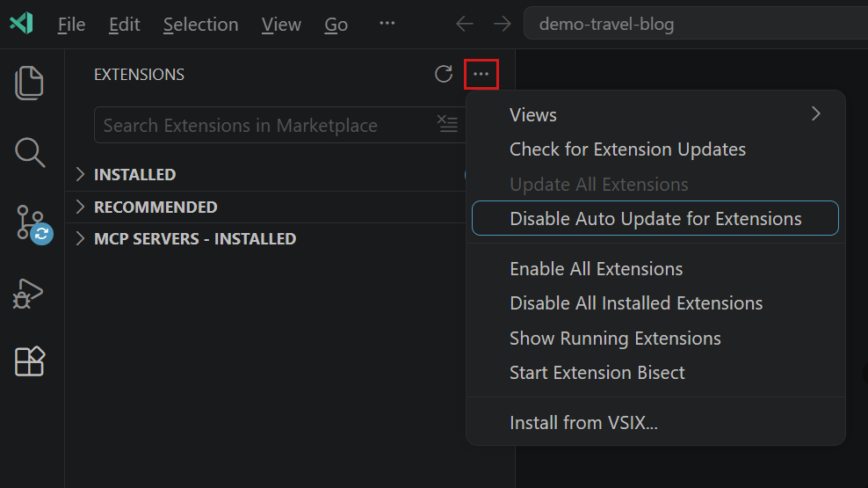This screenshot has height=488, width=868.
Task: Open the Views submenu
Action: (655, 114)
